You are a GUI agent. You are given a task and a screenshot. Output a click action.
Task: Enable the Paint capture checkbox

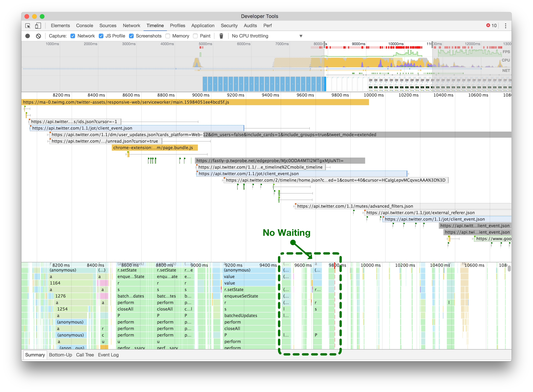[195, 36]
